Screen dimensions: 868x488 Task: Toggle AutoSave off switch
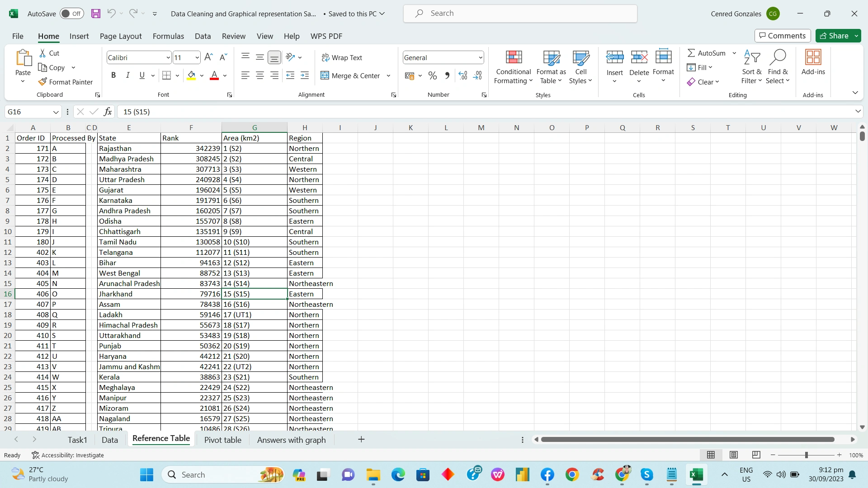(71, 14)
